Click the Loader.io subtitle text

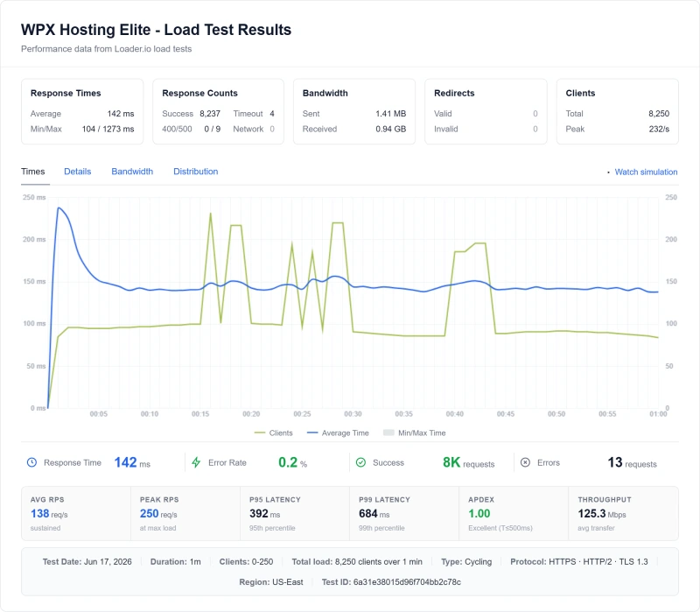coord(106,49)
